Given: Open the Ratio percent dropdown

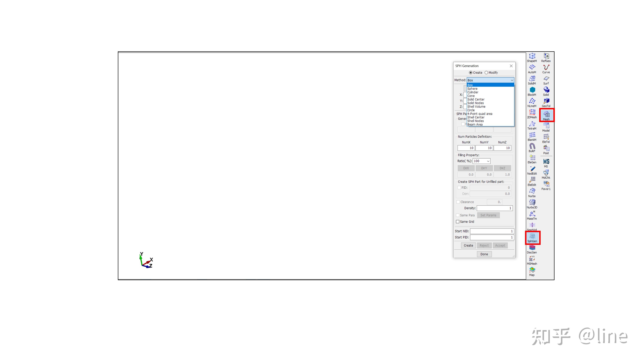Looking at the screenshot, I should (x=488, y=161).
